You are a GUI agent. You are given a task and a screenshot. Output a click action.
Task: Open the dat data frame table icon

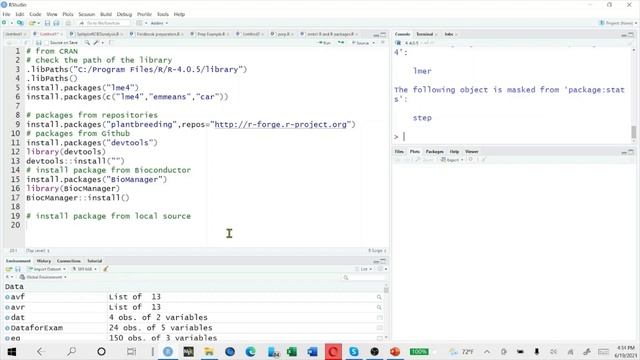pyautogui.click(x=380, y=318)
